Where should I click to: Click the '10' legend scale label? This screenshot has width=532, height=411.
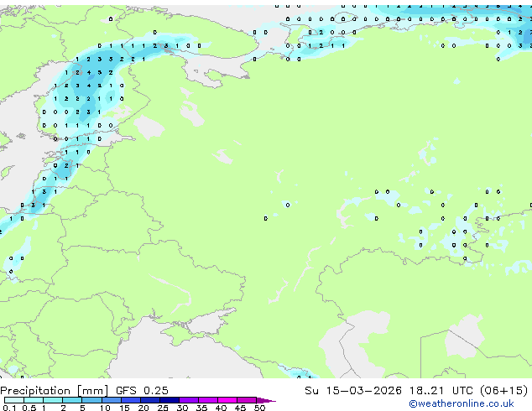click(x=105, y=408)
